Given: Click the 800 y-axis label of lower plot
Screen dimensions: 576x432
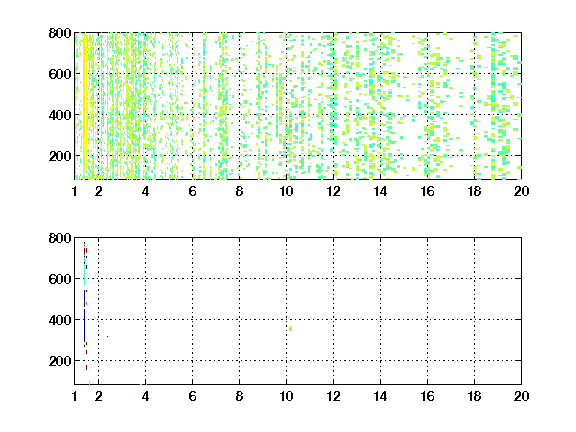Looking at the screenshot, I should click(x=60, y=238).
